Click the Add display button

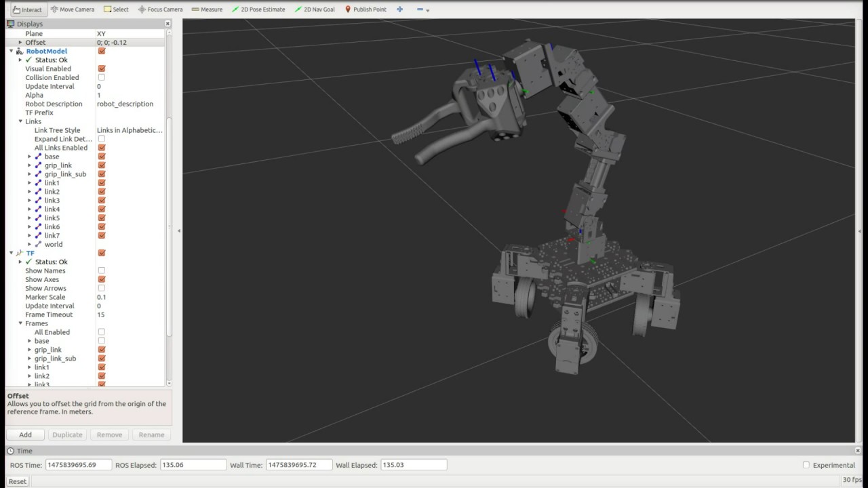(25, 434)
